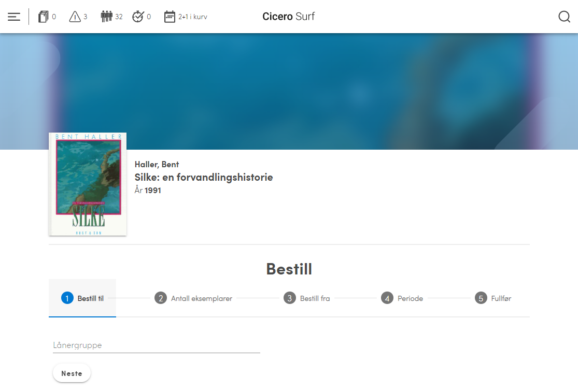578x392 pixels.
Task: Focus the Lånergruppe input field
Action: click(157, 345)
